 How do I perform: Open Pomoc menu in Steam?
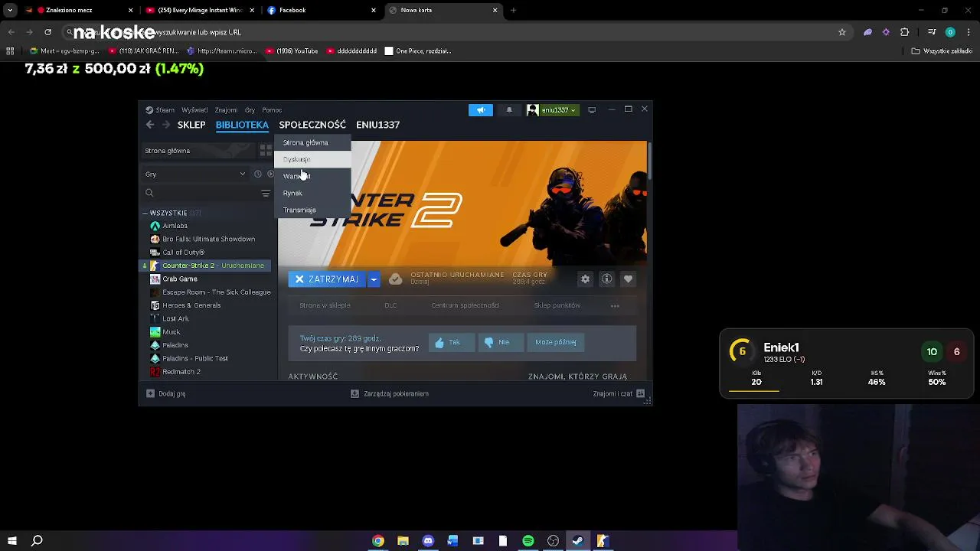click(x=272, y=110)
